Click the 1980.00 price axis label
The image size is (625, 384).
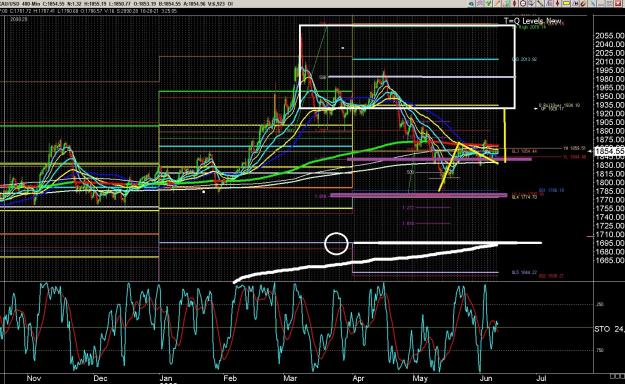610,79
